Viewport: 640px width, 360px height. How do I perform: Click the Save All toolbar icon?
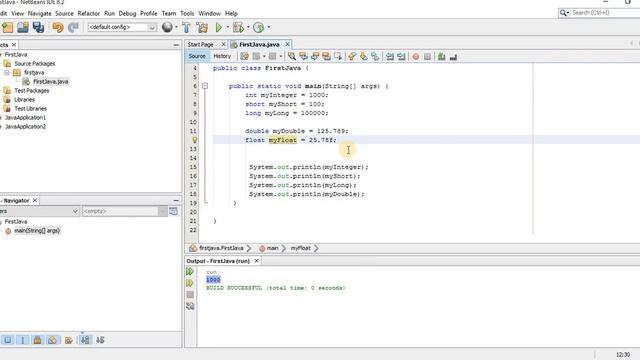click(x=38, y=27)
